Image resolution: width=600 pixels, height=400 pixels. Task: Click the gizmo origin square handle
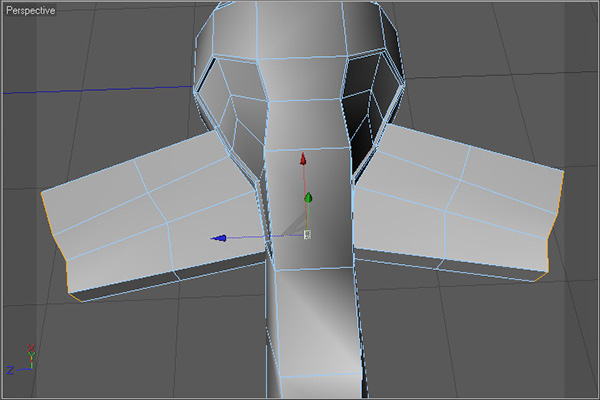tap(306, 234)
